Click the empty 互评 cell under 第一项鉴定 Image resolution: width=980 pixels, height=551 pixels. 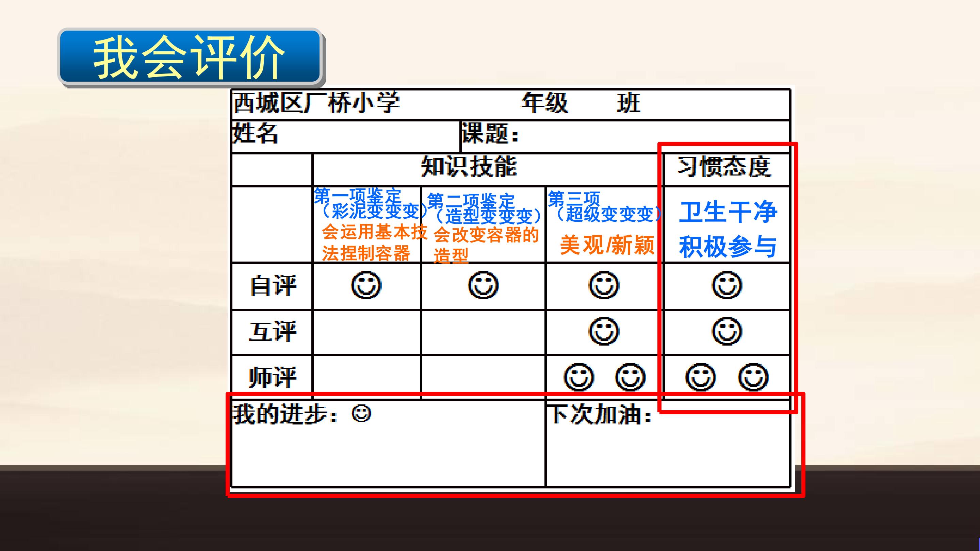[367, 332]
